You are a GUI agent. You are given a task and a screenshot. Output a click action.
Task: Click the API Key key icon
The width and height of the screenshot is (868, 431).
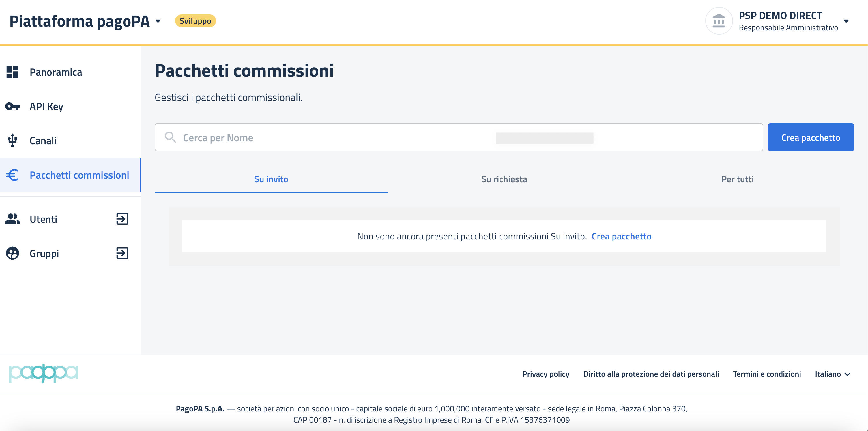(x=12, y=106)
